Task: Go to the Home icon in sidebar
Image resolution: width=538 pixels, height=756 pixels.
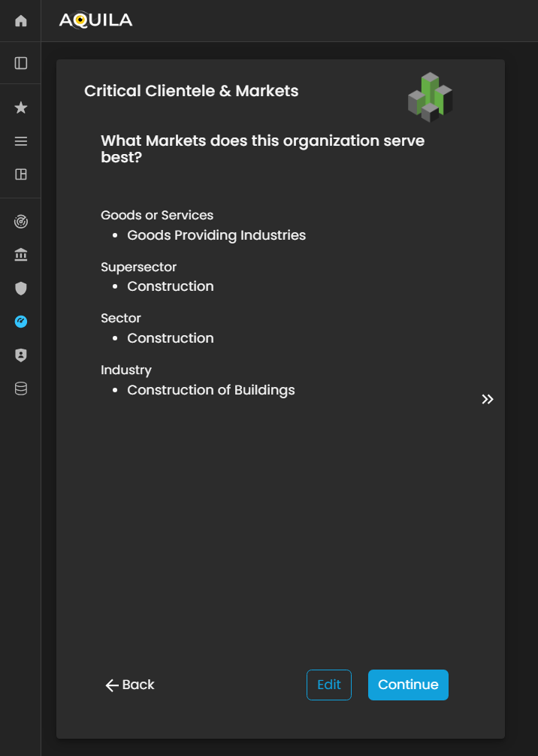Action: click(21, 21)
